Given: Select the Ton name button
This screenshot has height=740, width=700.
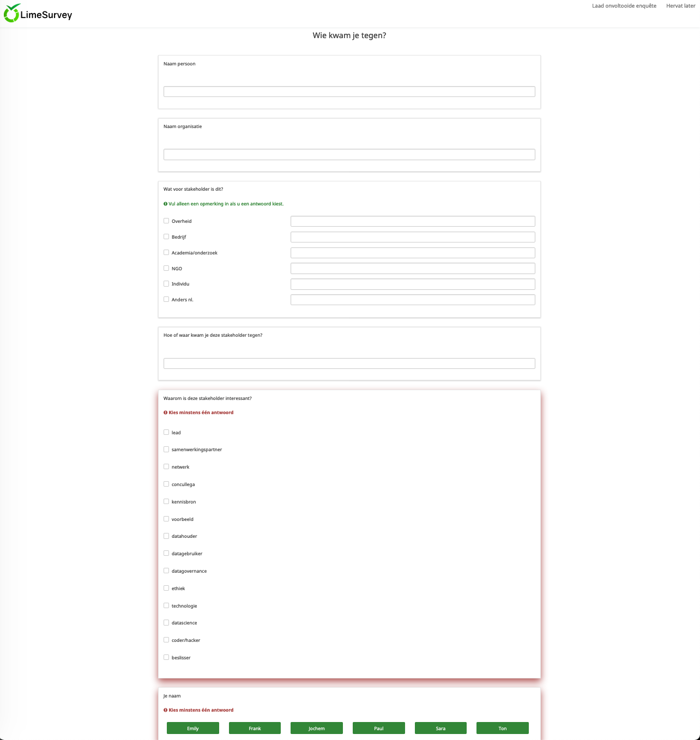Looking at the screenshot, I should point(502,729).
